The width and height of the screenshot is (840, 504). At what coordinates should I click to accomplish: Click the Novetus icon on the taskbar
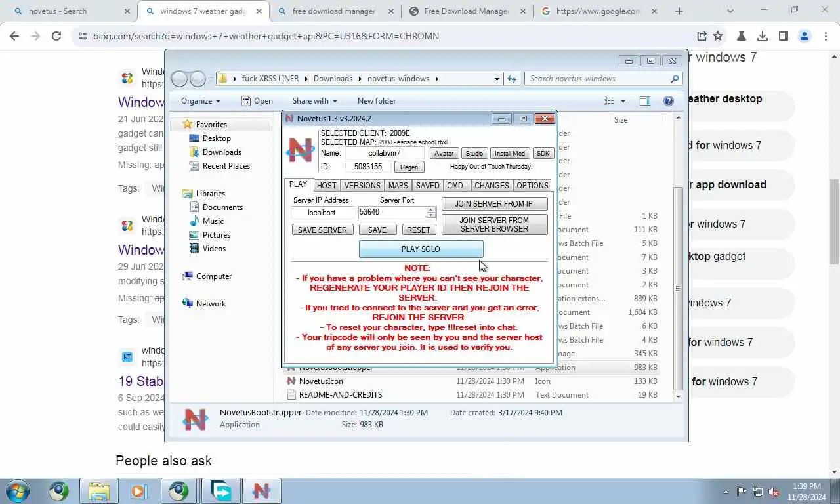(x=261, y=491)
